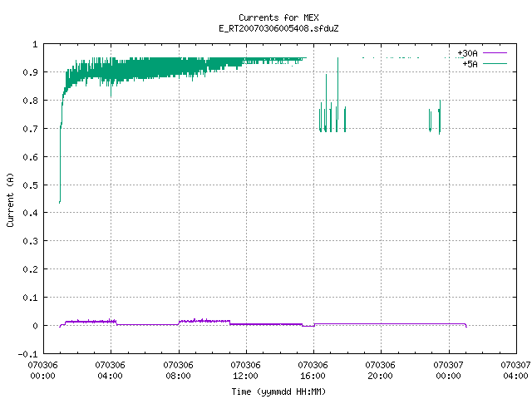The image size is (532, 399).
Task: Click the 'Current (A)' y-axis label
Action: (10, 199)
